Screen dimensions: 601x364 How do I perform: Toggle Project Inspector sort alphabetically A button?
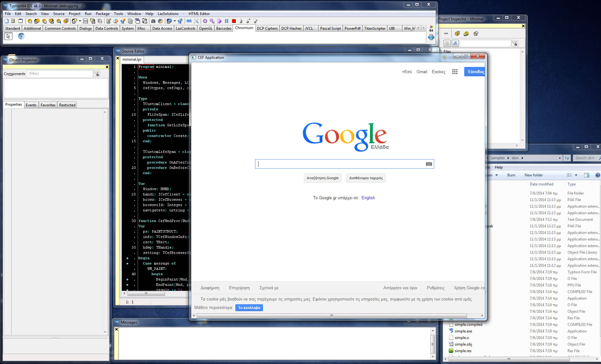click(455, 43)
